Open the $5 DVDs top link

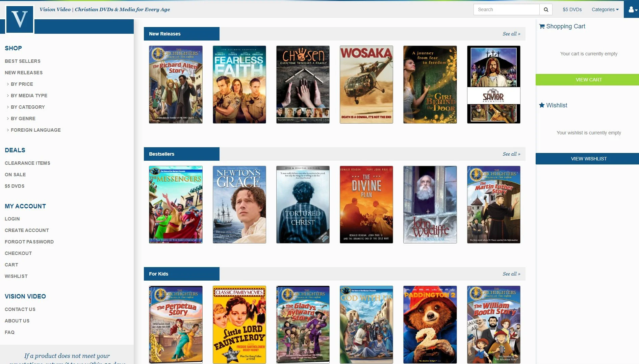coord(572,9)
